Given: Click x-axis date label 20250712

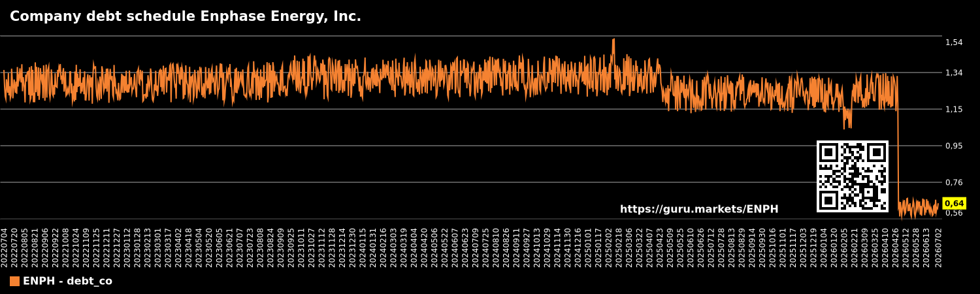Looking at the screenshot, I should click(x=711, y=248).
